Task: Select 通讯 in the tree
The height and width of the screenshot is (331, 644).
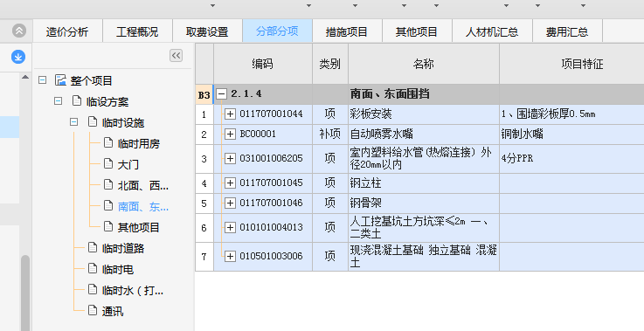Action: click(x=113, y=311)
